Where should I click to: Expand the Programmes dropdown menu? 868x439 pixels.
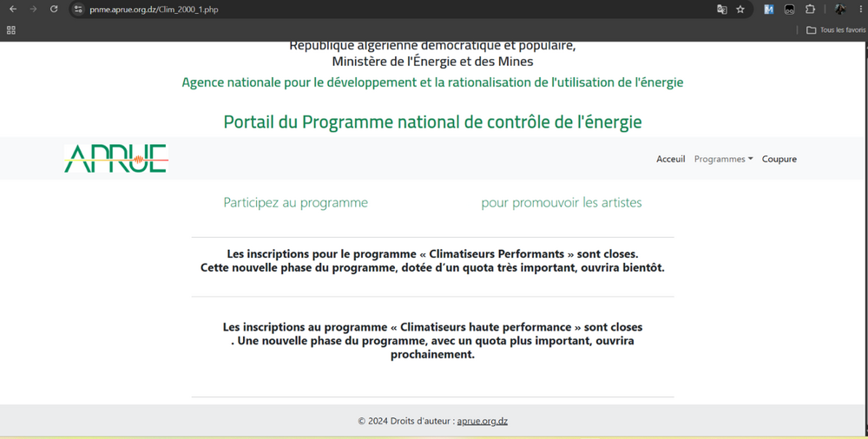[724, 159]
